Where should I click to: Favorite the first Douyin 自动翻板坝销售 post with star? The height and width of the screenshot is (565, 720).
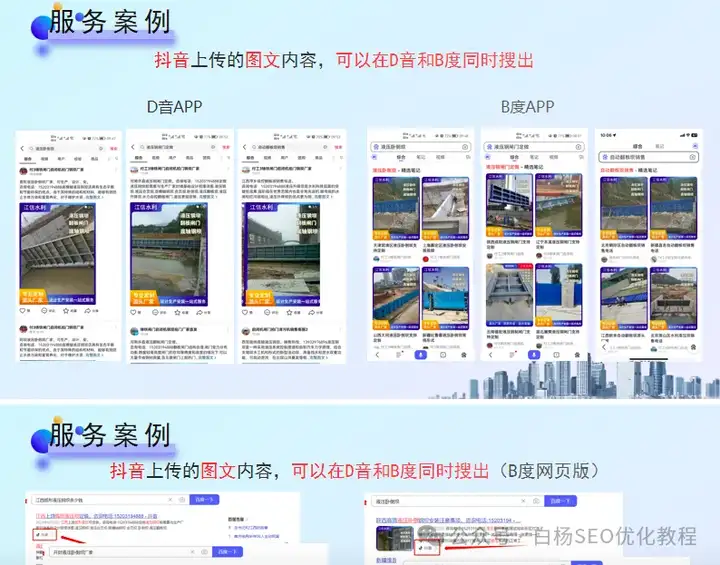coord(289,312)
